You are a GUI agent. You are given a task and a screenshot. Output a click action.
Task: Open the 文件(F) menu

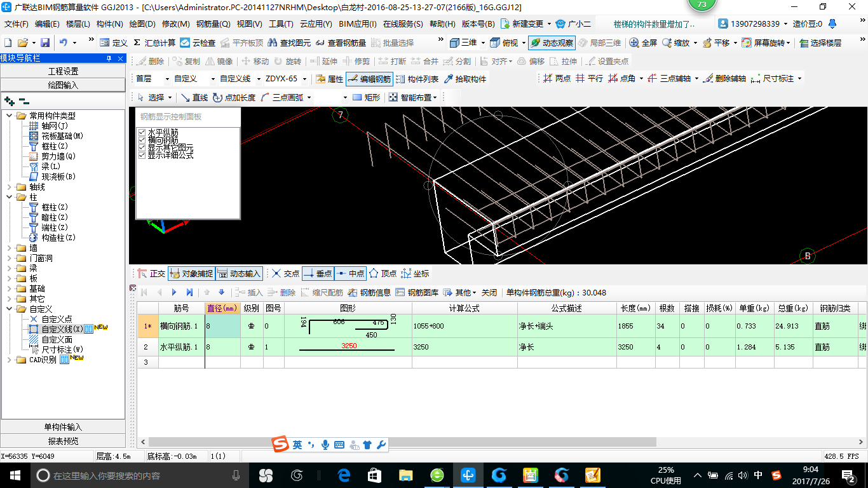17,24
